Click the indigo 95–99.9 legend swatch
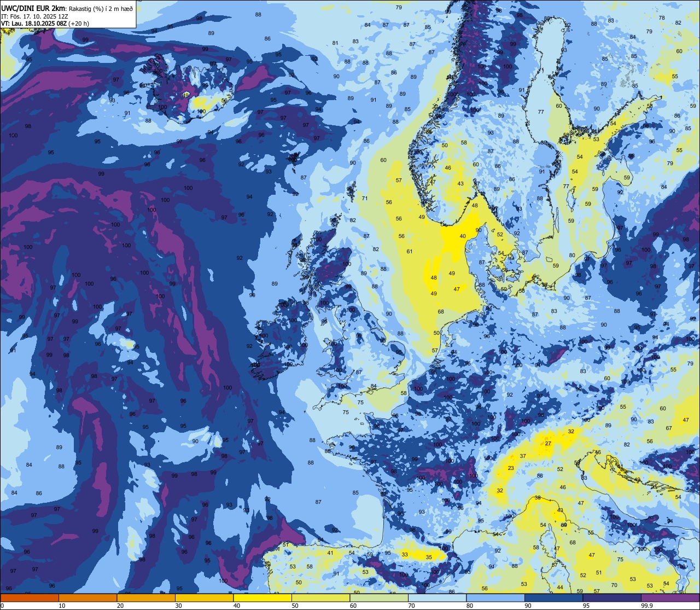This screenshot has height=610, width=700. pyautogui.click(x=612, y=597)
